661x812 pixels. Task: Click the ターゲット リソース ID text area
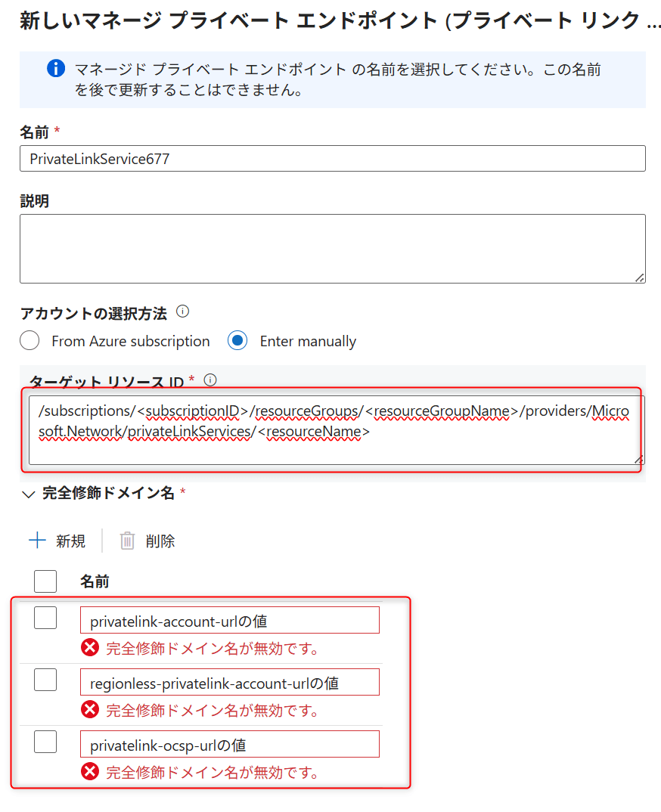[x=337, y=430]
